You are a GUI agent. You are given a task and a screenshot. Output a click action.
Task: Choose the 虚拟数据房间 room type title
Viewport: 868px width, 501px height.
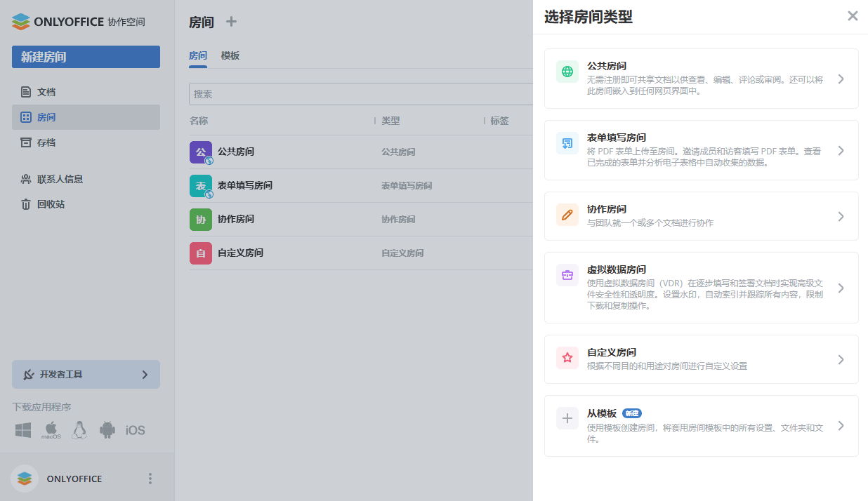tap(617, 269)
